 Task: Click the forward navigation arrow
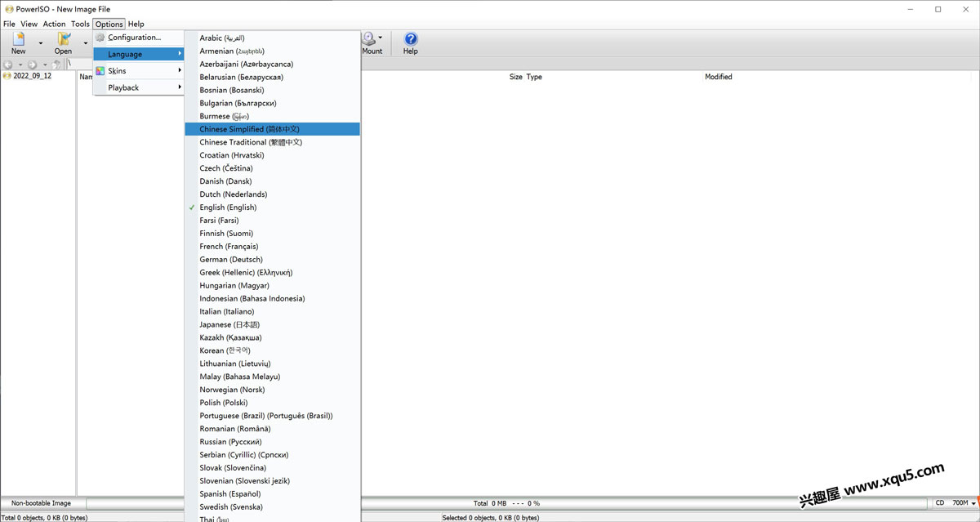pos(32,65)
